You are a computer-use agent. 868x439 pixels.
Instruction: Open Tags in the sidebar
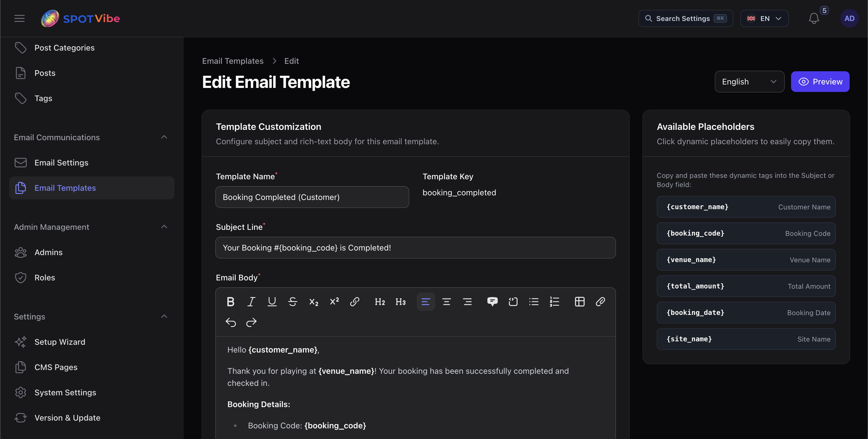(92, 98)
